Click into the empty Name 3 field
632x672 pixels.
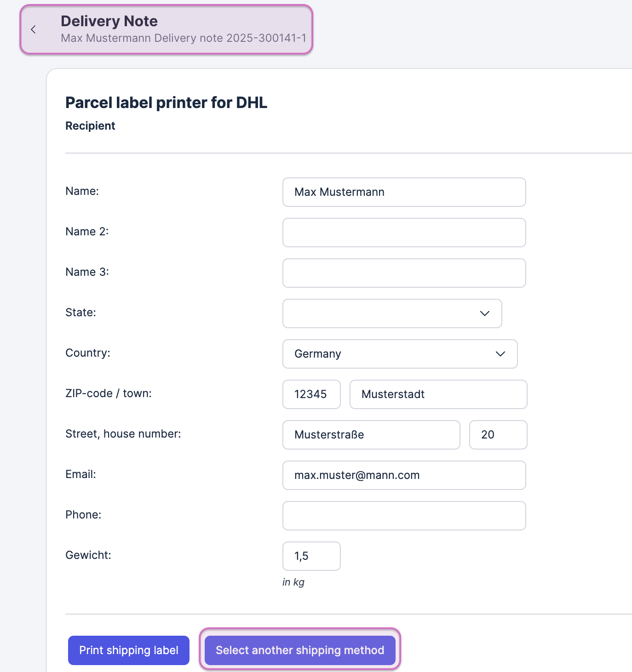tap(404, 273)
